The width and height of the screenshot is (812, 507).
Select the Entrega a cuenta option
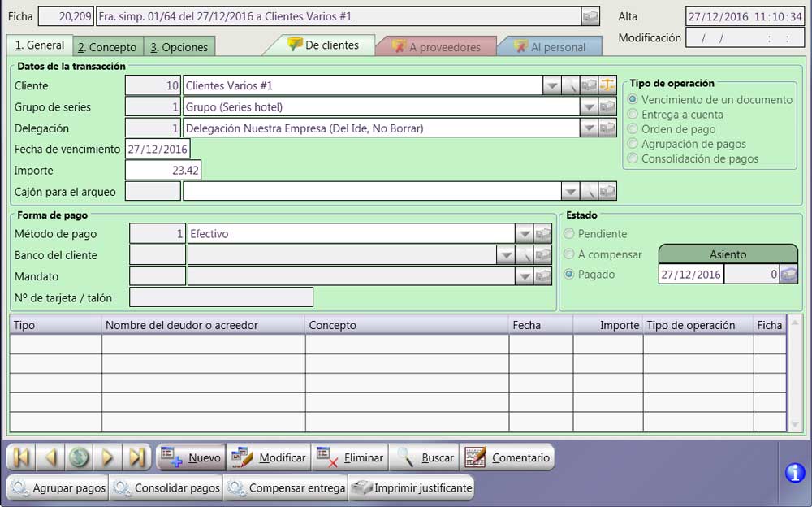[633, 115]
